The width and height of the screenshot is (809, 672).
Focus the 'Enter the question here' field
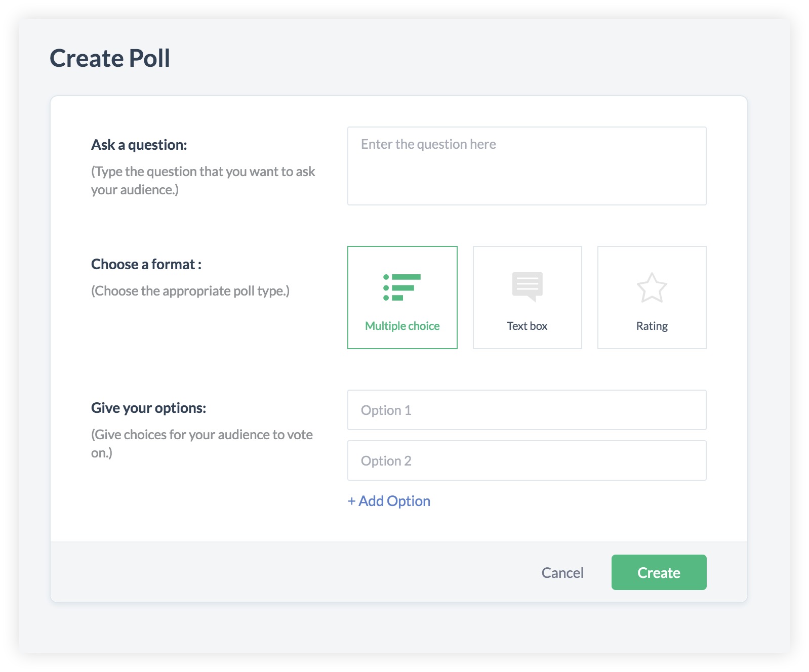point(527,166)
